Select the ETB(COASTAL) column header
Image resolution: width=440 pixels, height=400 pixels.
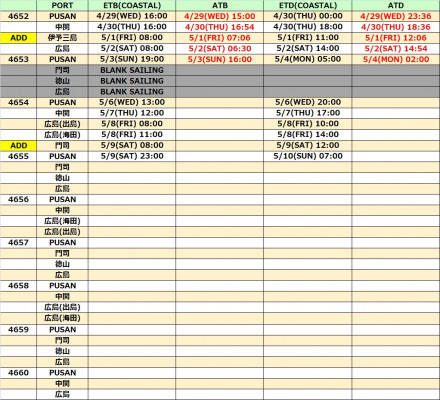[x=132, y=5]
